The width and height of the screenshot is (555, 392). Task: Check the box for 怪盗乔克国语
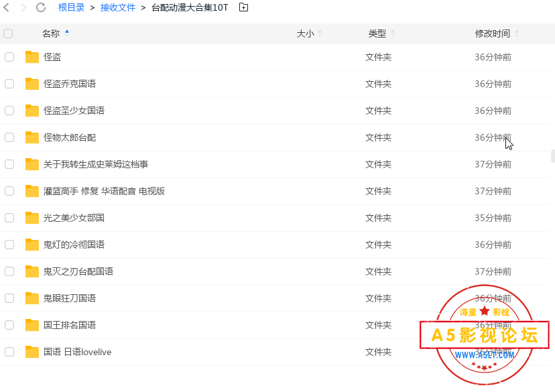9,84
